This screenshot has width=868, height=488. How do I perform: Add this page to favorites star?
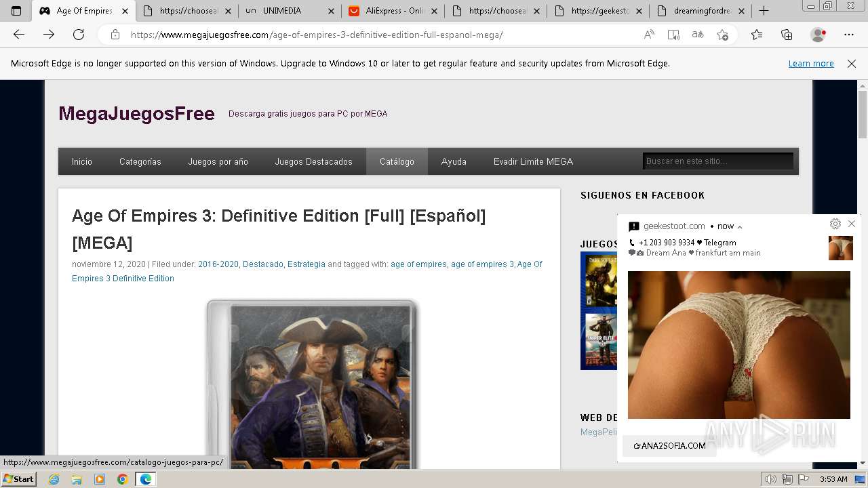(x=722, y=35)
